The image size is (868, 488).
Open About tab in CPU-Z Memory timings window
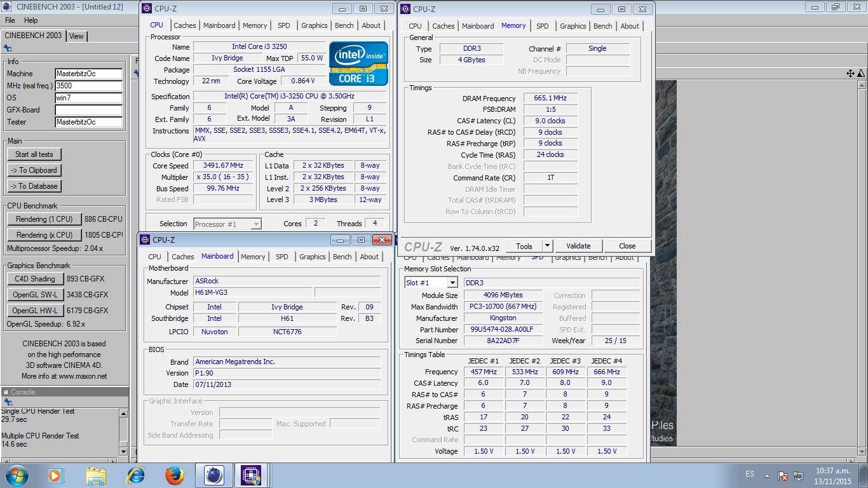point(630,26)
